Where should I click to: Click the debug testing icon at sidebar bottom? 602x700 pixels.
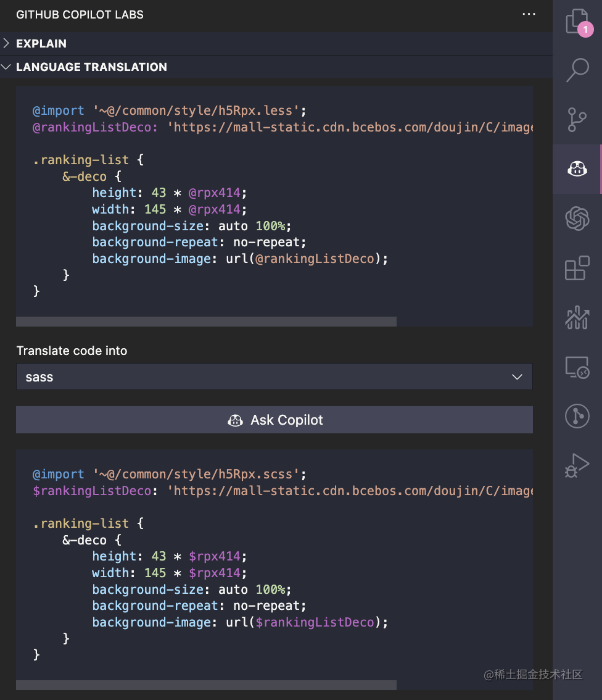click(x=576, y=465)
